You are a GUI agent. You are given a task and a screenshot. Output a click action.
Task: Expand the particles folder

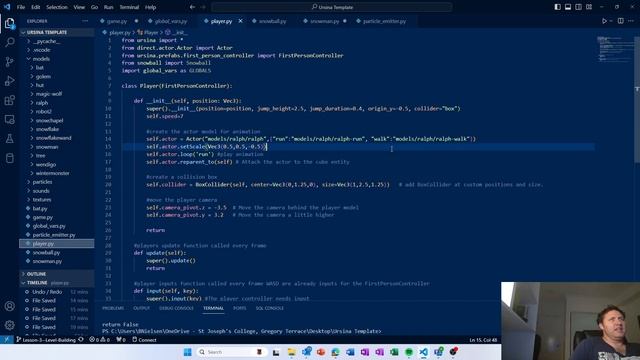pos(57,182)
